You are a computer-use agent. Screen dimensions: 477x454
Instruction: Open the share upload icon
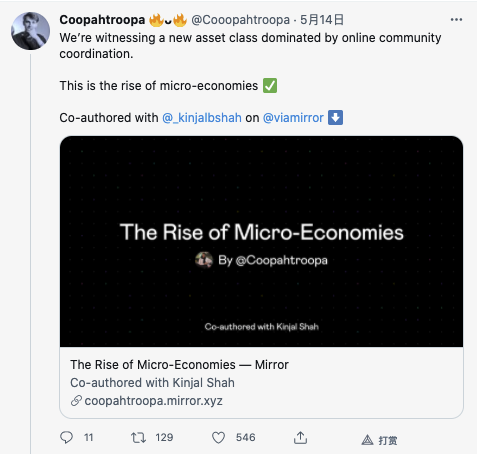click(x=300, y=438)
